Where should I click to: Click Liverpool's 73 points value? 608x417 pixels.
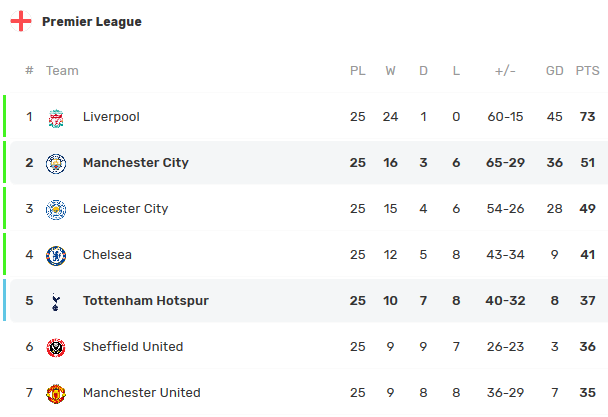coord(587,117)
